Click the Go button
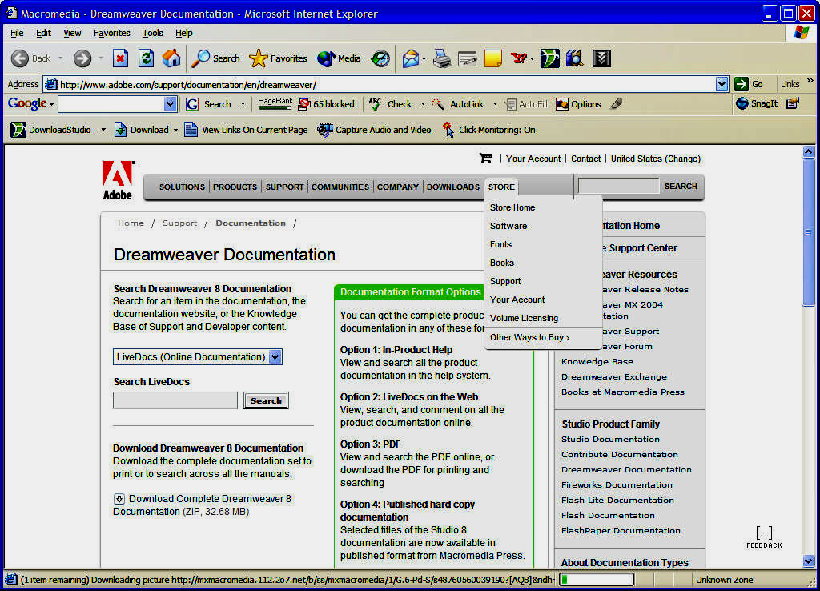The width and height of the screenshot is (820, 591). (748, 84)
